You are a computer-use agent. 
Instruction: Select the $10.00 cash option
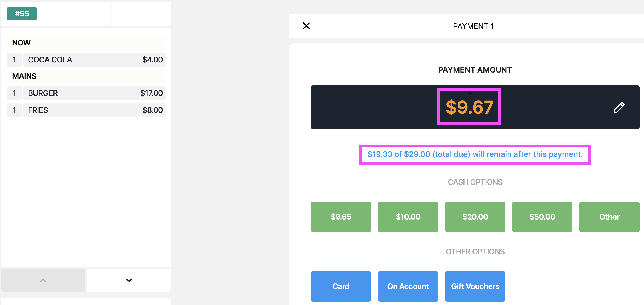point(408,217)
